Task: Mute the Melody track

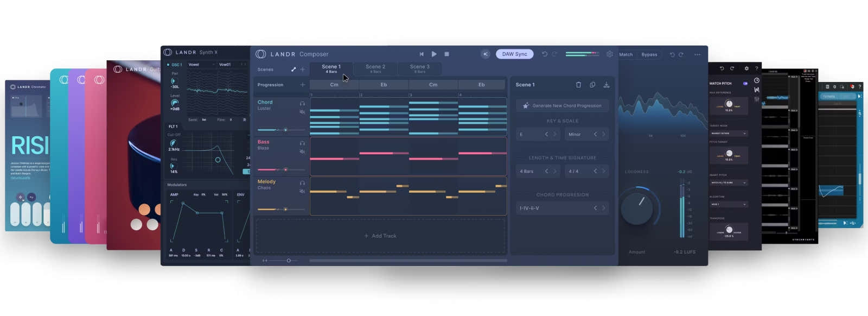Action: pos(302,191)
